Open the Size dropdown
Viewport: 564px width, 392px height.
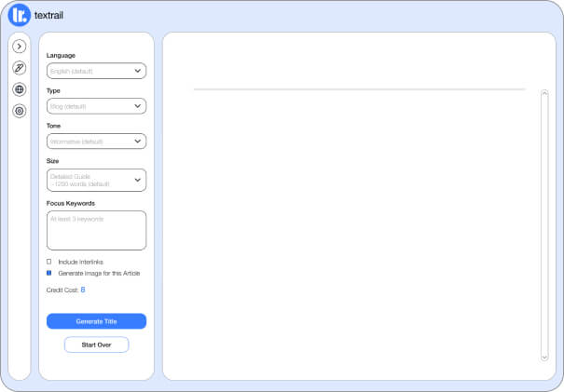point(96,180)
